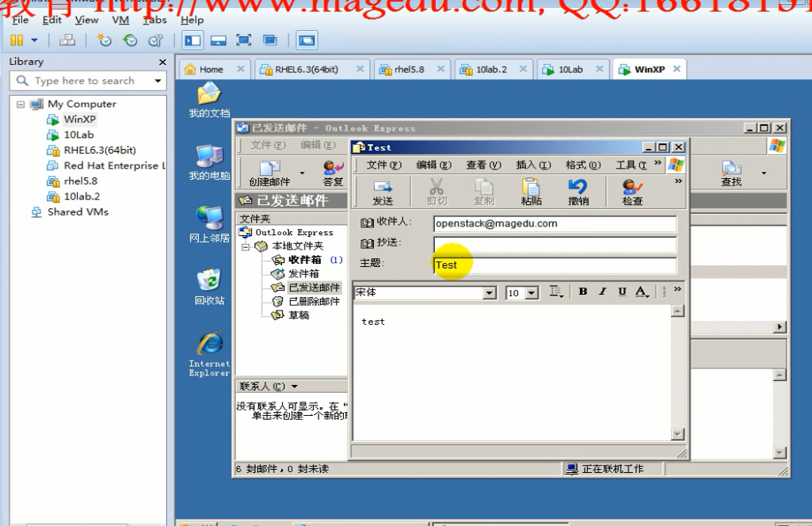
Task: Open the VMware View menu
Action: point(86,20)
